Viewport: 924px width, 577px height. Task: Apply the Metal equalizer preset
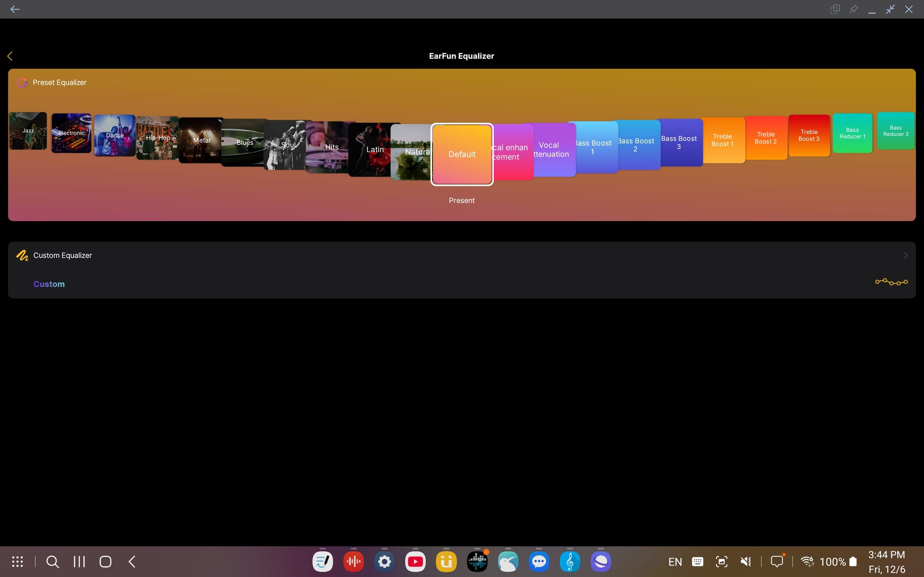tap(201, 140)
